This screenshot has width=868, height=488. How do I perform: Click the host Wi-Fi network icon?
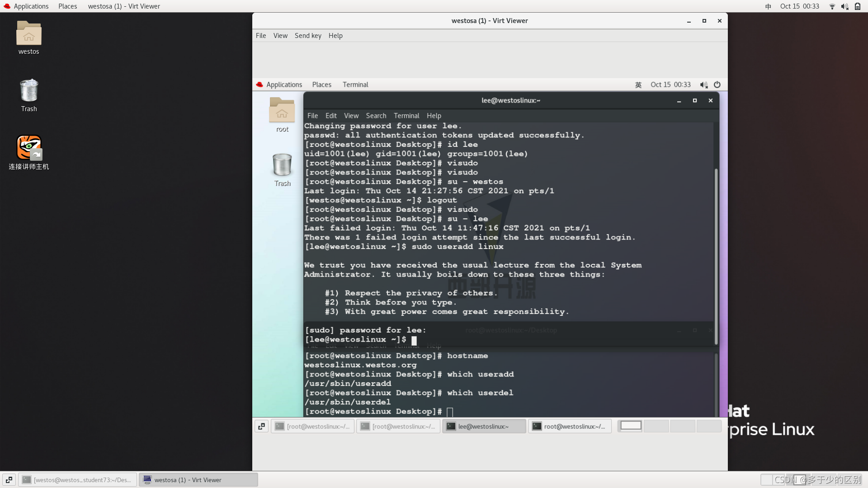(832, 6)
